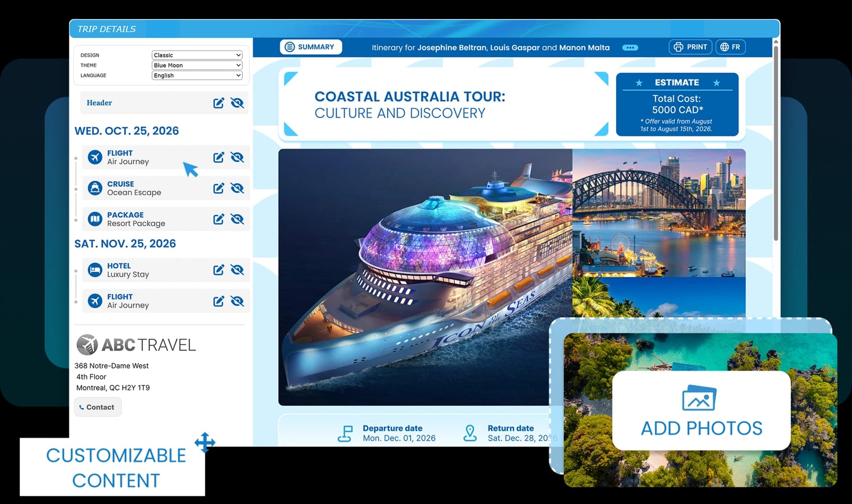
Task: Click the SAT. NOV. 25, 2026 date heading
Action: (x=125, y=244)
